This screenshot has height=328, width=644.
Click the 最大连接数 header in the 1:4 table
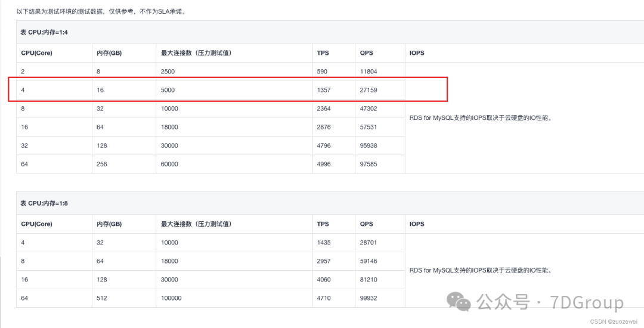tap(196, 53)
